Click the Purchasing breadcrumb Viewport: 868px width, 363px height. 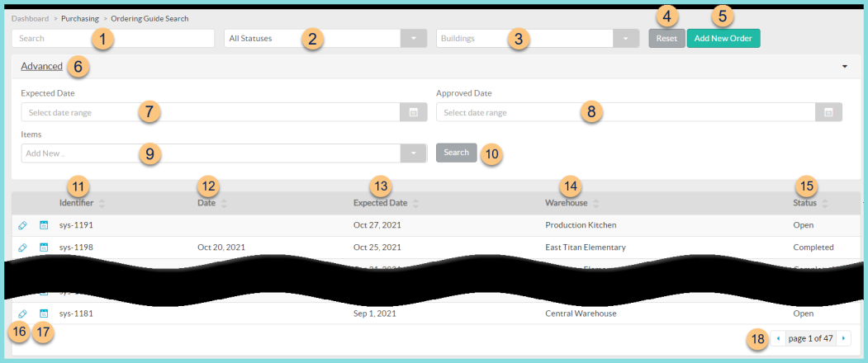tap(80, 18)
